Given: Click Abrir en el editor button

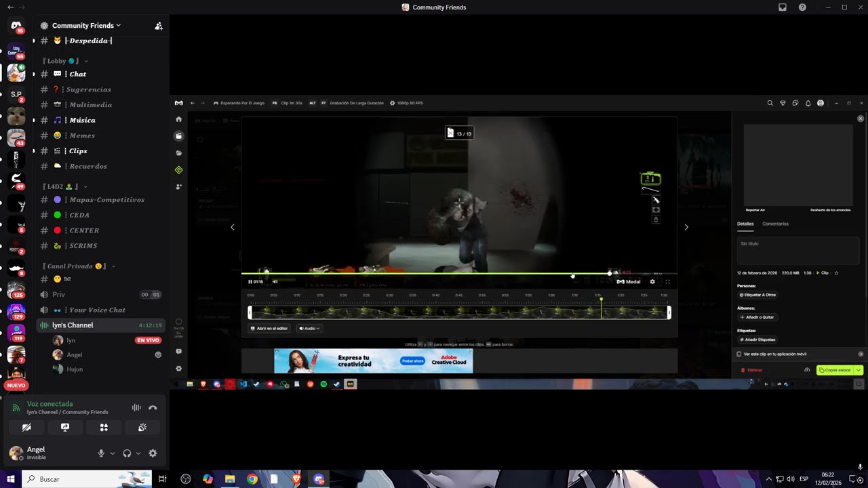Looking at the screenshot, I should tap(269, 328).
